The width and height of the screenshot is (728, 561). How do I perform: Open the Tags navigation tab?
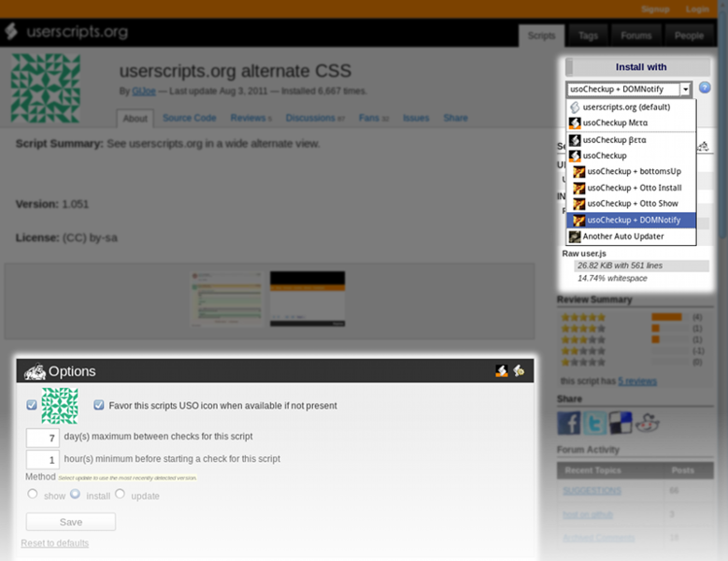[x=588, y=36]
